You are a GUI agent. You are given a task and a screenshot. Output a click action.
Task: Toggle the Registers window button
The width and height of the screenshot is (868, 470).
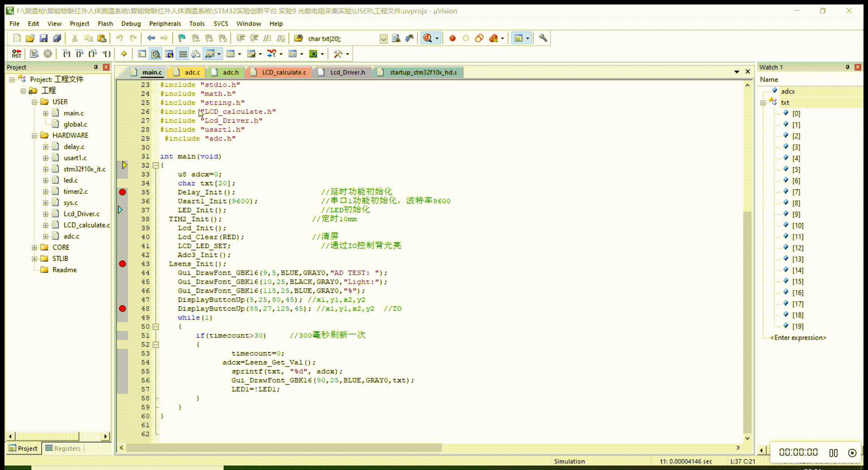point(183,54)
